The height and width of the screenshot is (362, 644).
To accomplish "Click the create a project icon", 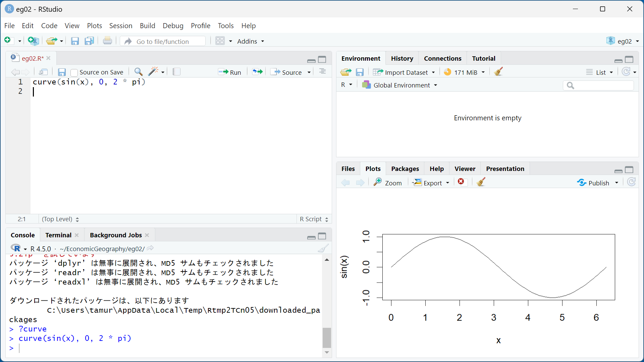I will pos(33,41).
